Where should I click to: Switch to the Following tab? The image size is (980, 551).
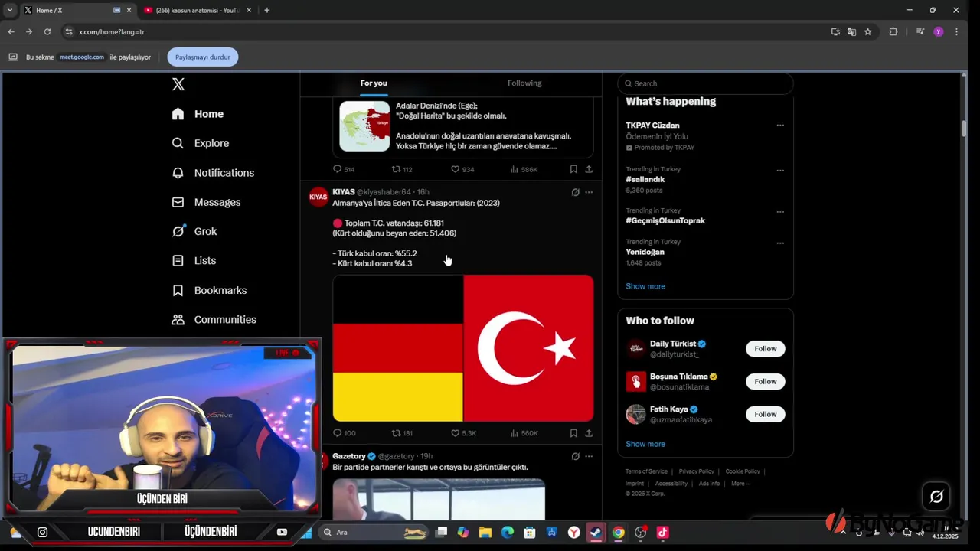524,83
